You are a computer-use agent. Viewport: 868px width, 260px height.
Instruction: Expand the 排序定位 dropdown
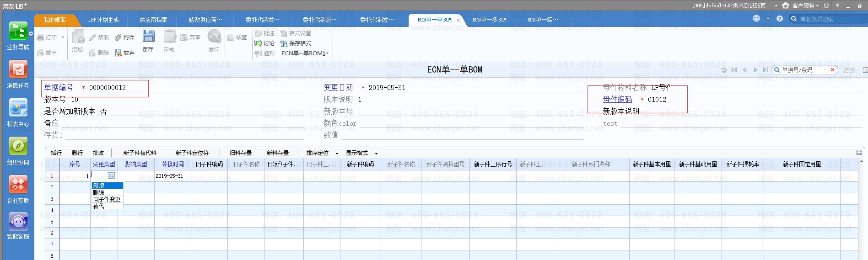(322, 153)
